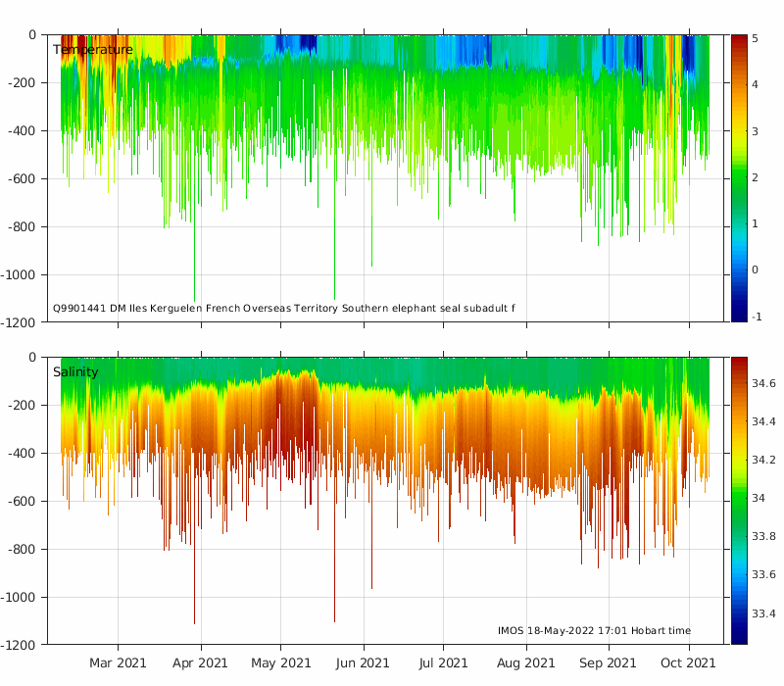Click the Temperature plot title label
This screenshot has width=784, height=686.
coord(92,50)
